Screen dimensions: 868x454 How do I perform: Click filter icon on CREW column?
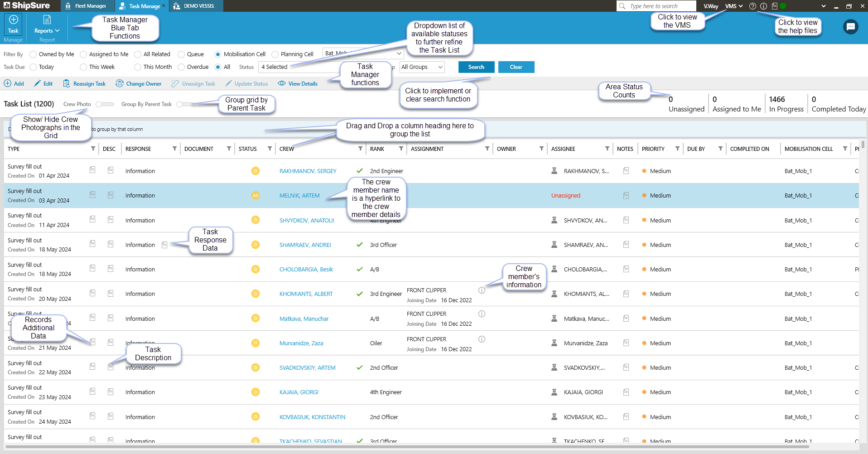[360, 149]
